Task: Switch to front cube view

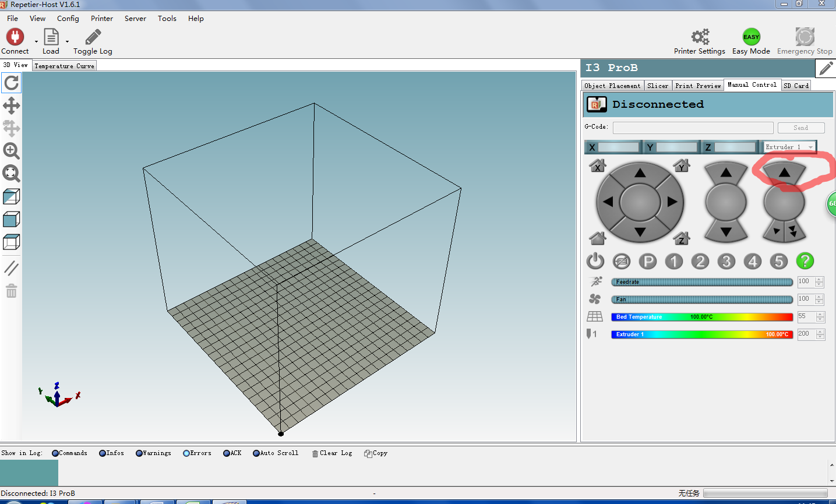Action: tap(11, 219)
